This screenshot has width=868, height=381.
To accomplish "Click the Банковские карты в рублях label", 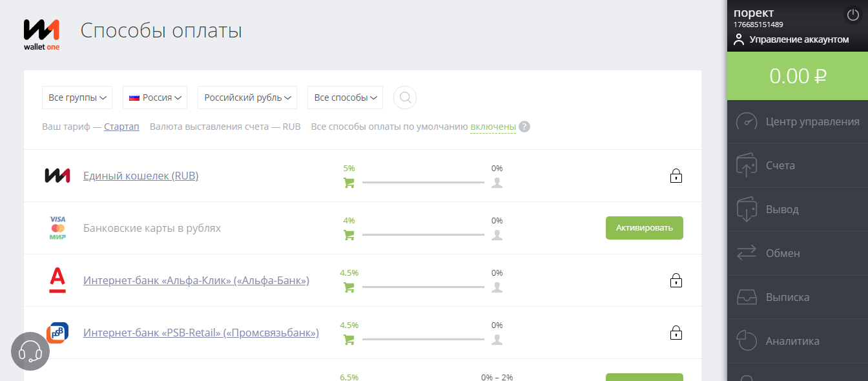I will [x=152, y=228].
